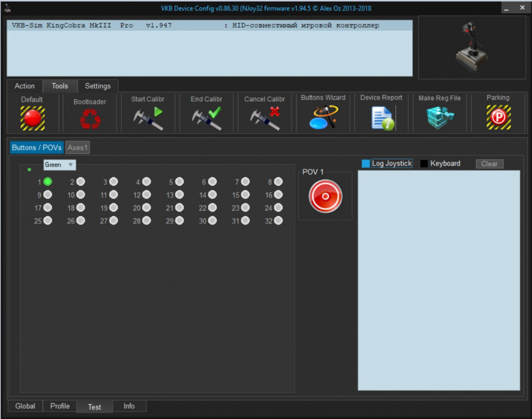The width and height of the screenshot is (532, 419).
Task: Launch the Buttons Wizard icon
Action: click(x=323, y=117)
